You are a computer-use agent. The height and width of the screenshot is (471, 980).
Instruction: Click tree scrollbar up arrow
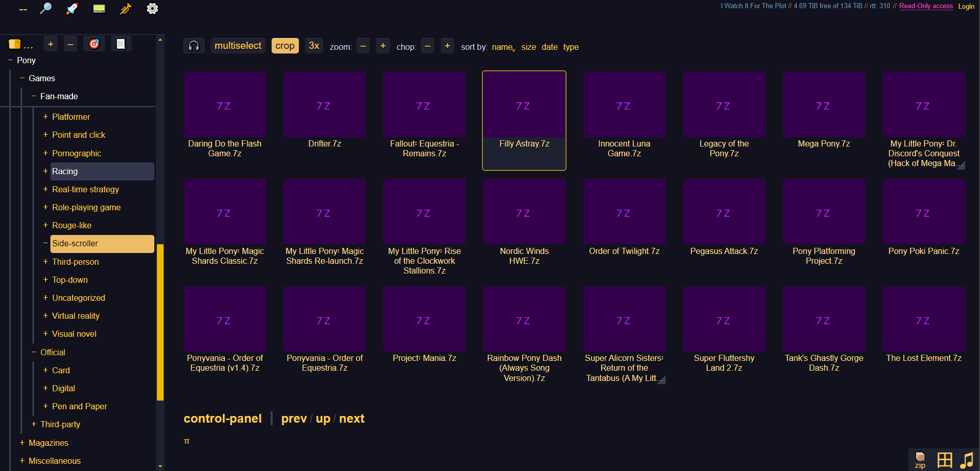click(160, 40)
